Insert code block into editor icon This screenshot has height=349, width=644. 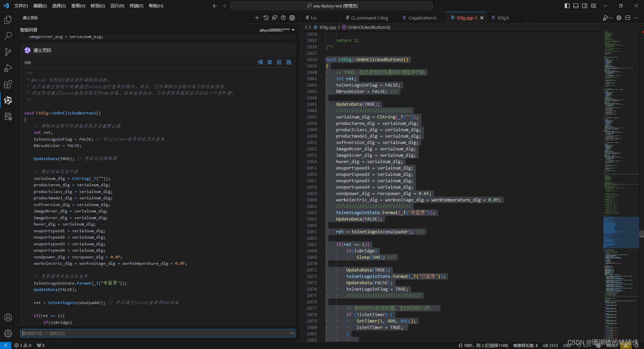tap(260, 62)
